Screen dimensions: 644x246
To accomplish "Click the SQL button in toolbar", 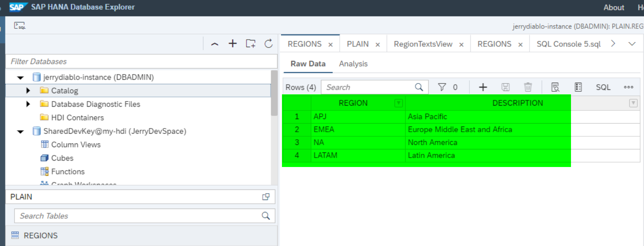I will click(603, 87).
